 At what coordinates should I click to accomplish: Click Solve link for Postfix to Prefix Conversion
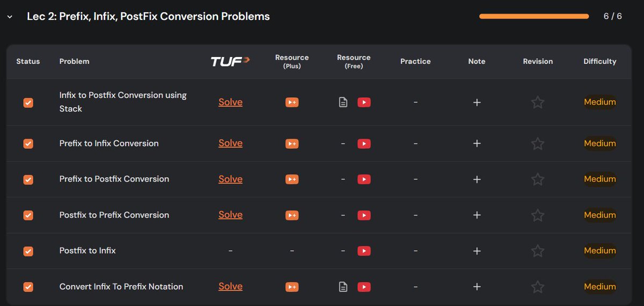(230, 215)
